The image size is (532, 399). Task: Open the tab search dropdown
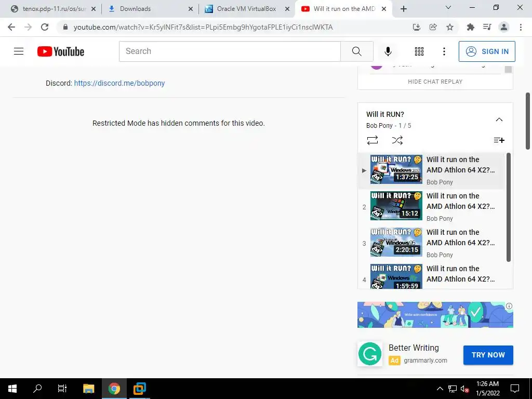(448, 7)
